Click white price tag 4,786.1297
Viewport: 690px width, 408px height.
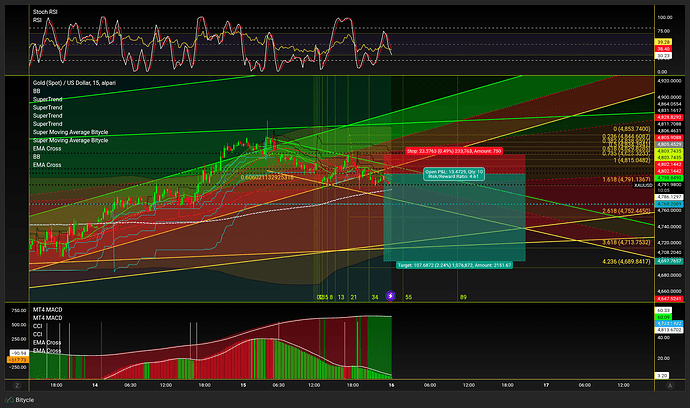(669, 197)
